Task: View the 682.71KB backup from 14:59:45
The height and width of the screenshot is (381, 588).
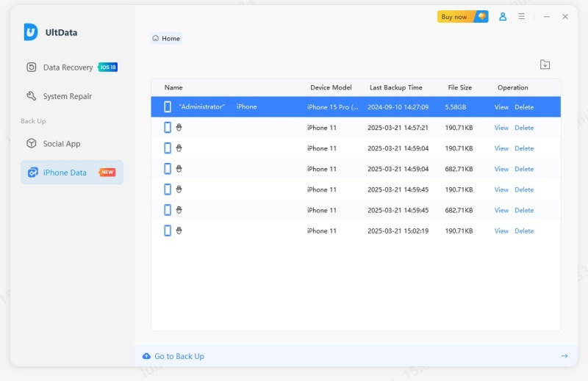Action: (x=501, y=210)
